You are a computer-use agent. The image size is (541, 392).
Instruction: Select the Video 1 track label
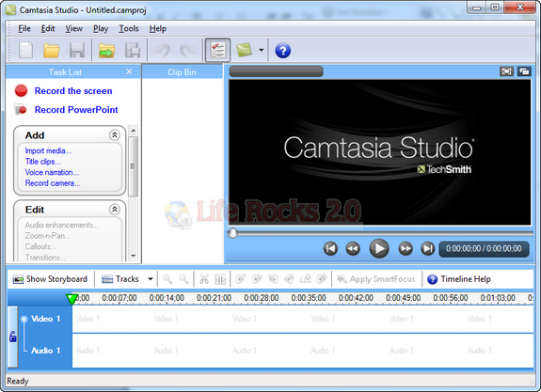(45, 319)
